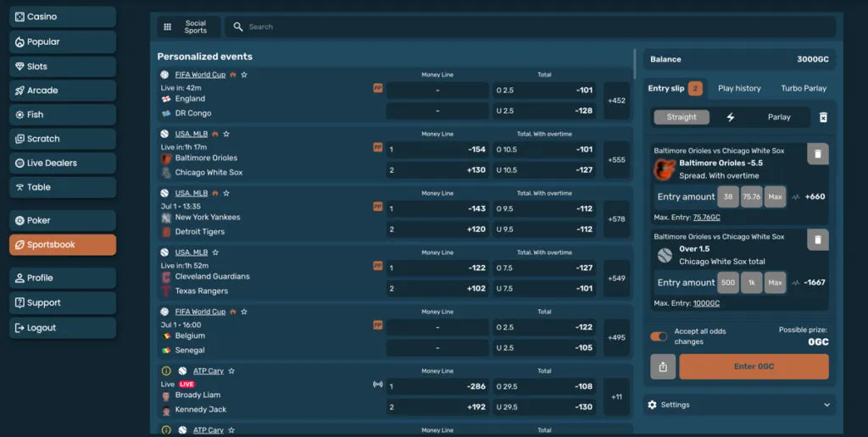Toggle Accept all odds changes switch
This screenshot has height=437, width=868.
pos(659,336)
